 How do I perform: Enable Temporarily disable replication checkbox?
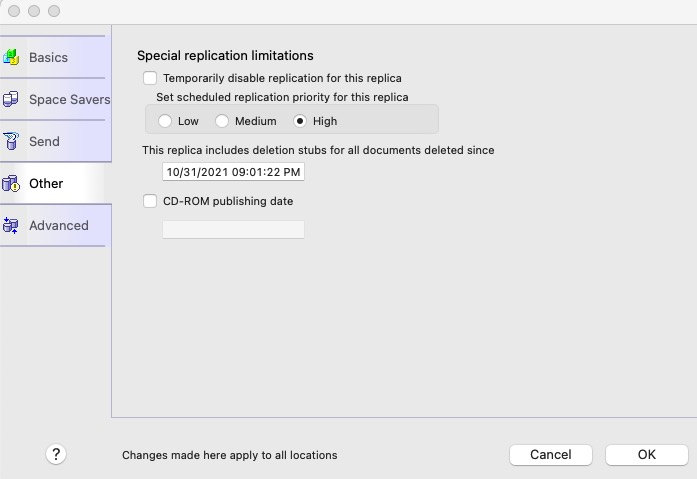(150, 77)
